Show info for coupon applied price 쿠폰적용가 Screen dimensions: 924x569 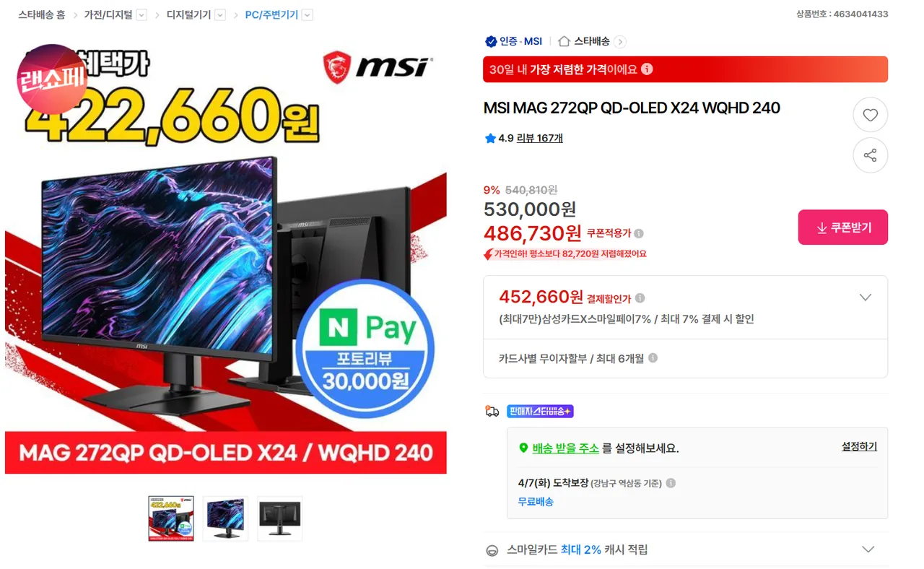coord(639,233)
